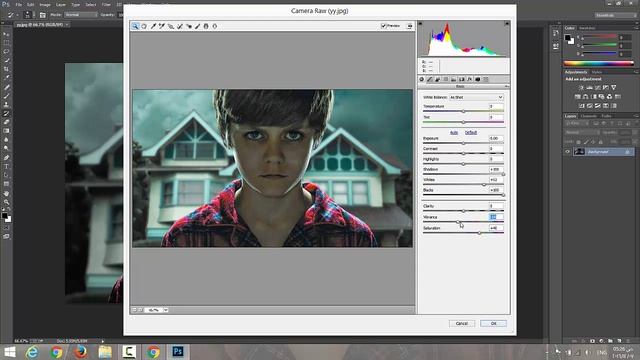The image size is (640, 360).
Task: Select Camera Raw Graduated Filter tool
Action: tap(206, 26)
